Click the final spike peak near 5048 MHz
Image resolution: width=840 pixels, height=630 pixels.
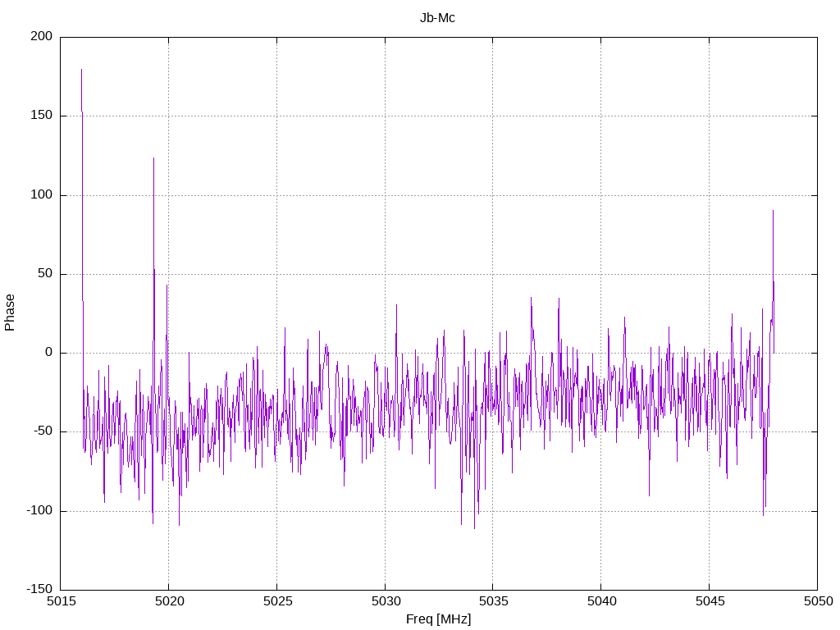point(773,212)
